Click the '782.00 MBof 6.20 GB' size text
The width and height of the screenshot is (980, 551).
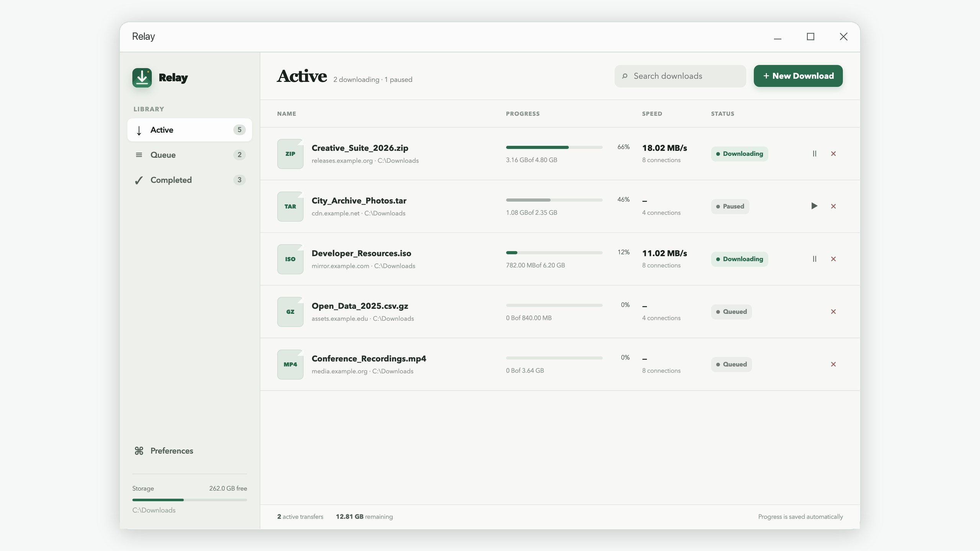[x=535, y=265]
